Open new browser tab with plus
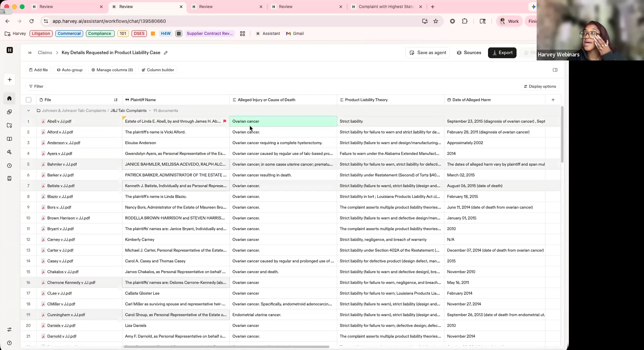 click(x=433, y=7)
